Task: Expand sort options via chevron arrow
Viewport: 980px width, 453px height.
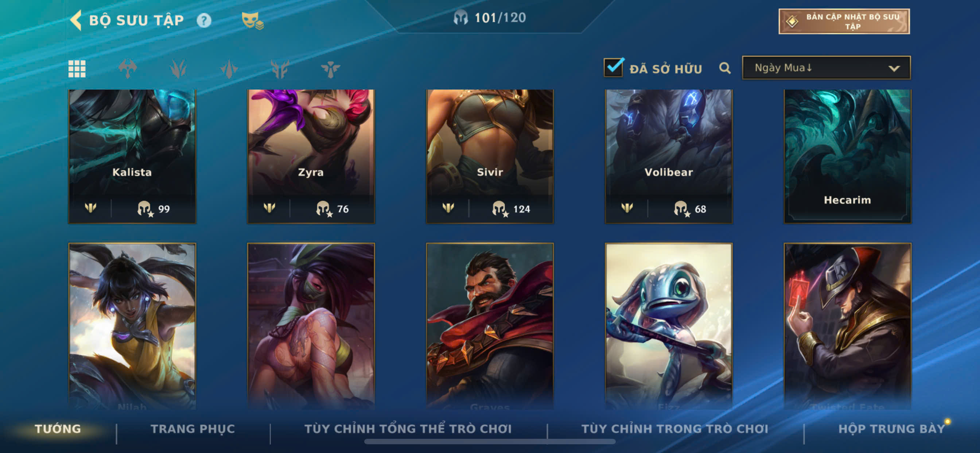Action: pos(894,69)
